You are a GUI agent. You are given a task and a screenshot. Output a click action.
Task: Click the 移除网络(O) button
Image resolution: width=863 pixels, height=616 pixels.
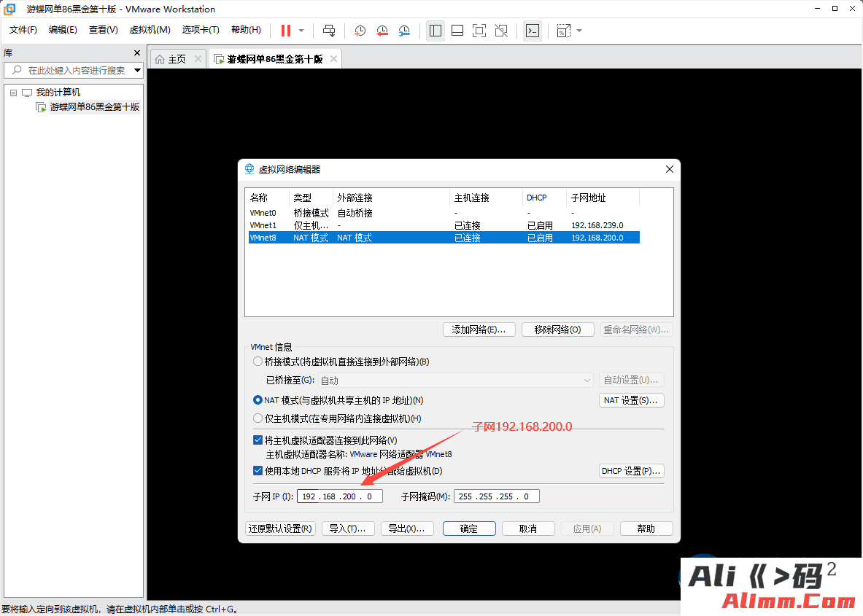557,330
